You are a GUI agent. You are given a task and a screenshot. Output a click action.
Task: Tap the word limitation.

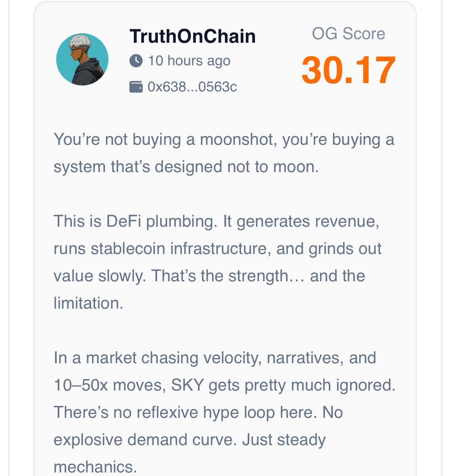[x=88, y=303]
